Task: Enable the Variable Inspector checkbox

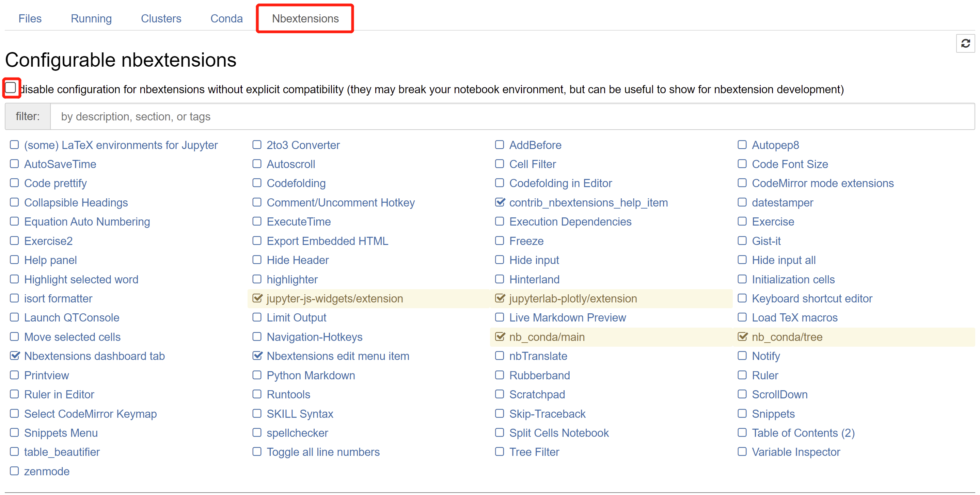Action: [x=742, y=452]
